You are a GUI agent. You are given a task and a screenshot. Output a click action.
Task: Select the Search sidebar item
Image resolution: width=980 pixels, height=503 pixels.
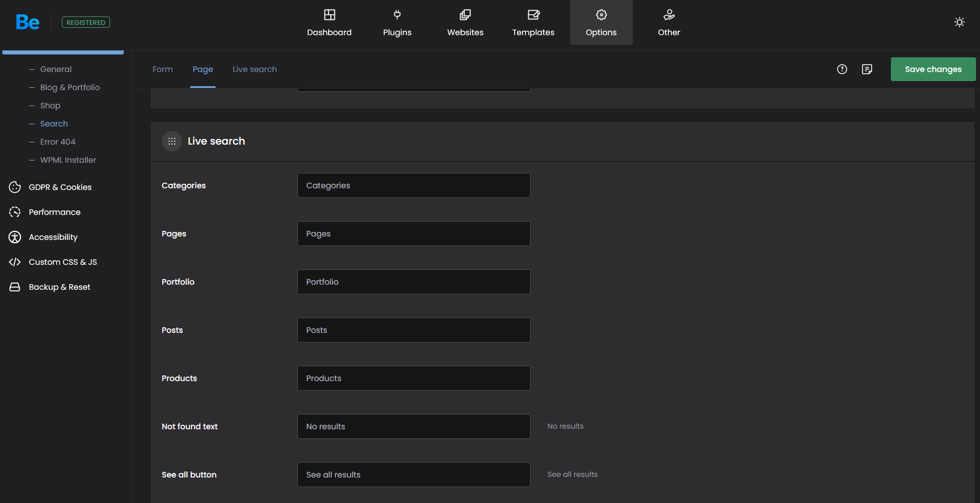(x=54, y=124)
